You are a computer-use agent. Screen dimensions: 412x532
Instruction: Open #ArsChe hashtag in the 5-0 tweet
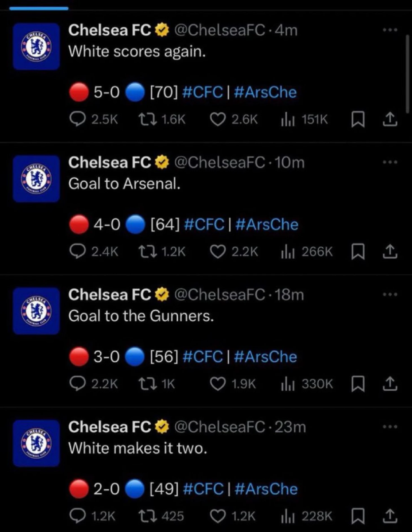pyautogui.click(x=265, y=92)
